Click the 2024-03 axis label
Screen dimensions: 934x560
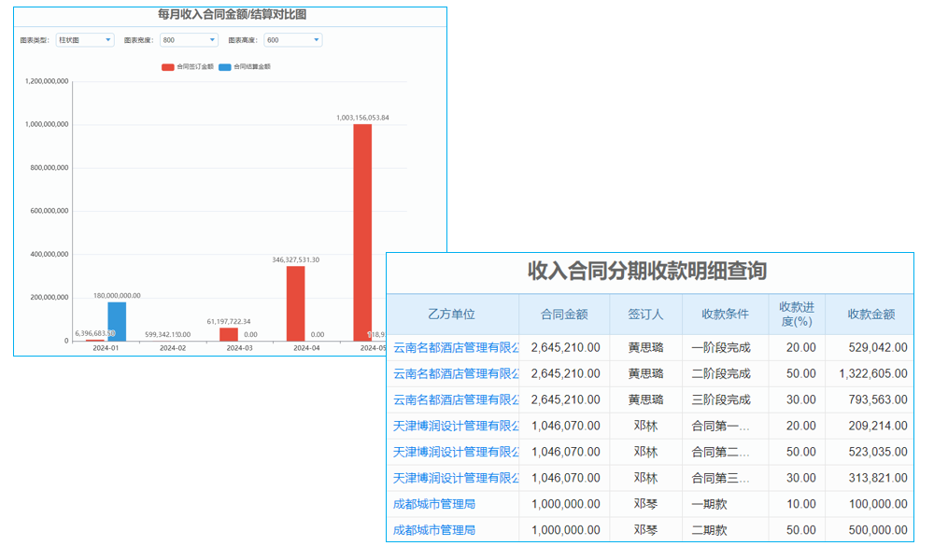coord(239,345)
